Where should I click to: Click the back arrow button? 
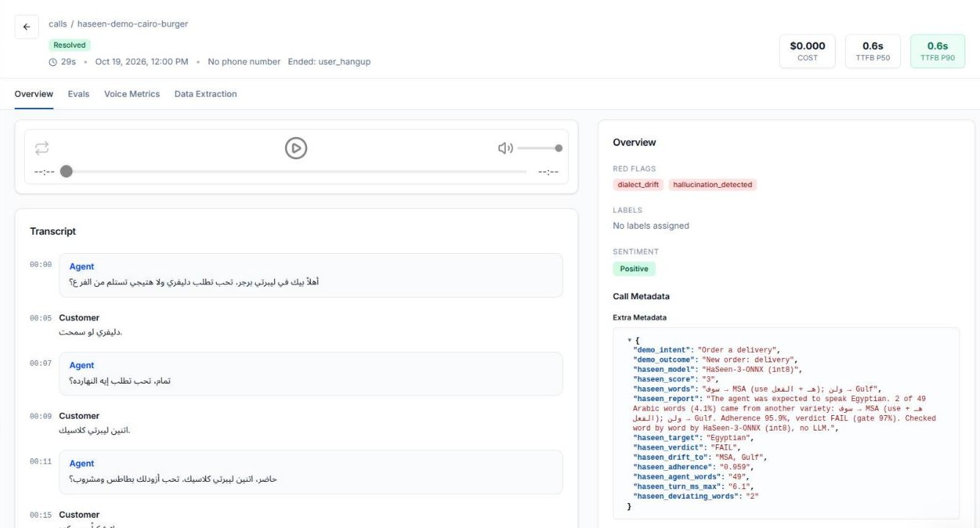tap(26, 27)
